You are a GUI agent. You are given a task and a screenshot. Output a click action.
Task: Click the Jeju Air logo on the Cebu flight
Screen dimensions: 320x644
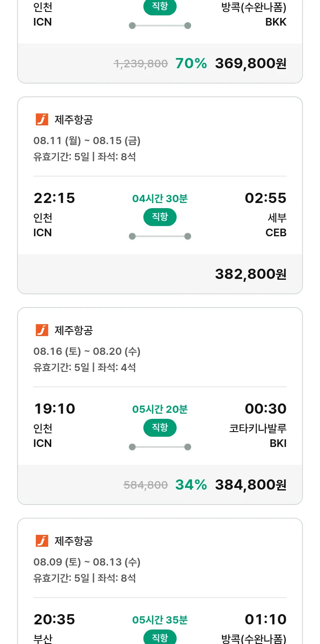point(42,120)
